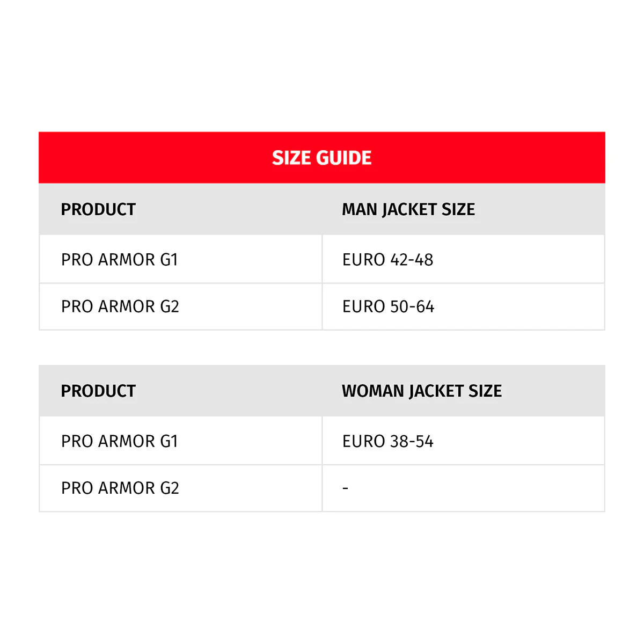Screen dimensions: 644x644
Task: Click the word GUIDE in the red banner
Action: [x=344, y=158]
